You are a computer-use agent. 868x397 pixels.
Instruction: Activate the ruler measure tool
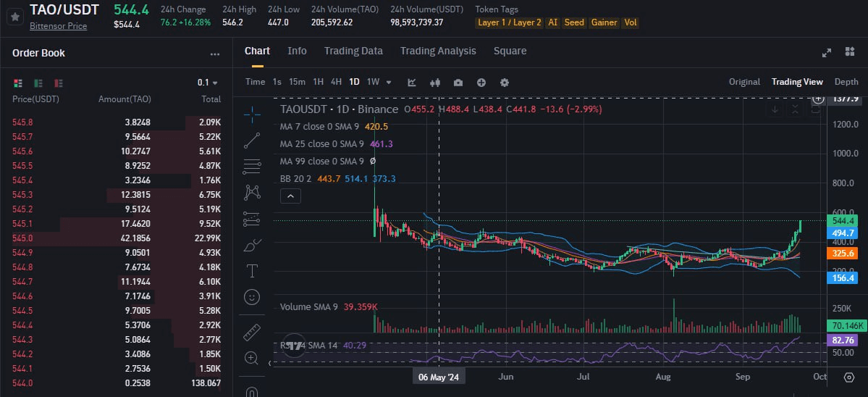coord(252,332)
